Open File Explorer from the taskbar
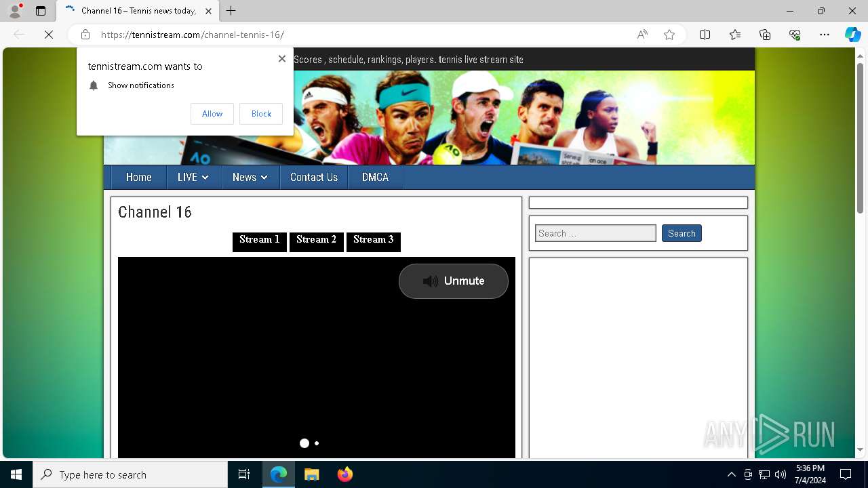The height and width of the screenshot is (488, 868). coord(311,474)
